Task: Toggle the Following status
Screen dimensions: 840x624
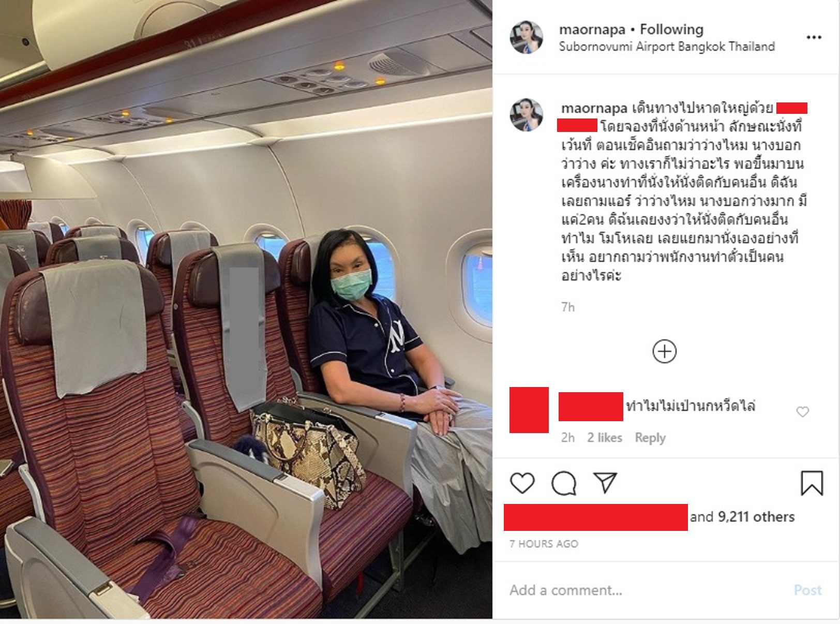Action: click(671, 29)
